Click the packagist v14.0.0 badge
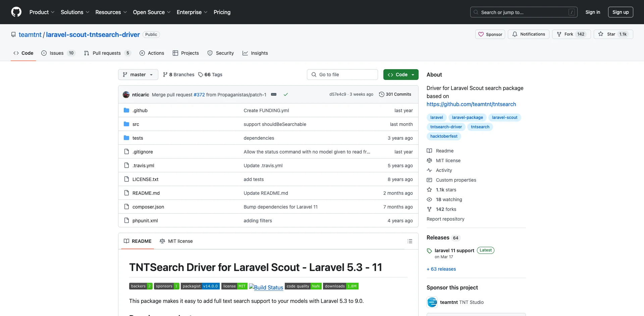 200,286
